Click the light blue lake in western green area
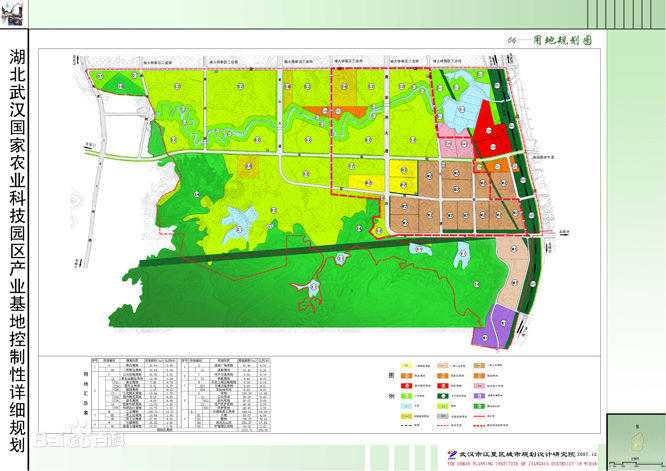 [x=238, y=220]
